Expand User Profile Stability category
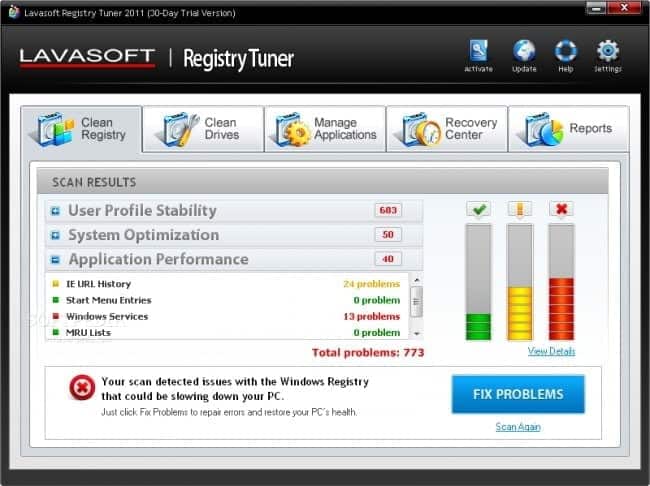The width and height of the screenshot is (650, 486). [x=55, y=211]
